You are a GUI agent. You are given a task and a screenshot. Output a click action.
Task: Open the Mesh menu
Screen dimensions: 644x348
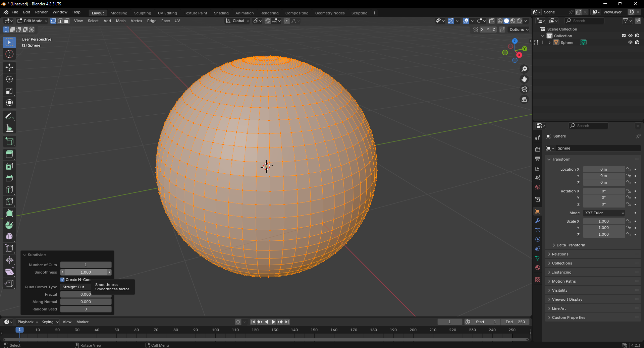(x=120, y=21)
